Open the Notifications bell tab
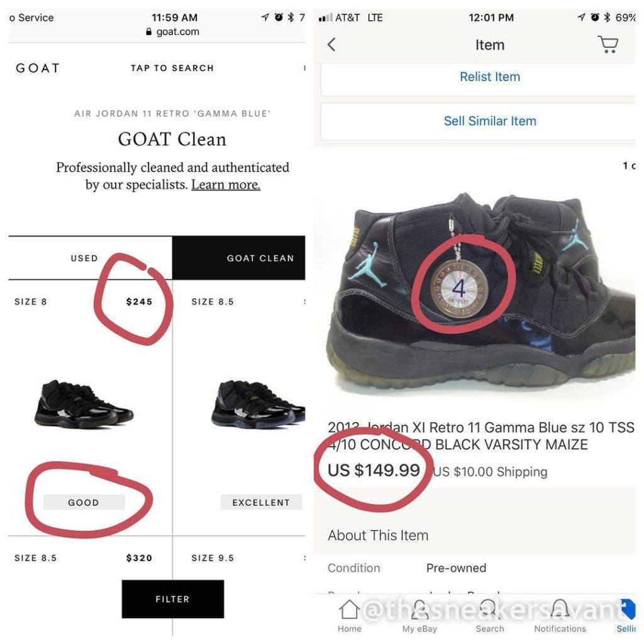The height and width of the screenshot is (644, 644). tap(560, 610)
